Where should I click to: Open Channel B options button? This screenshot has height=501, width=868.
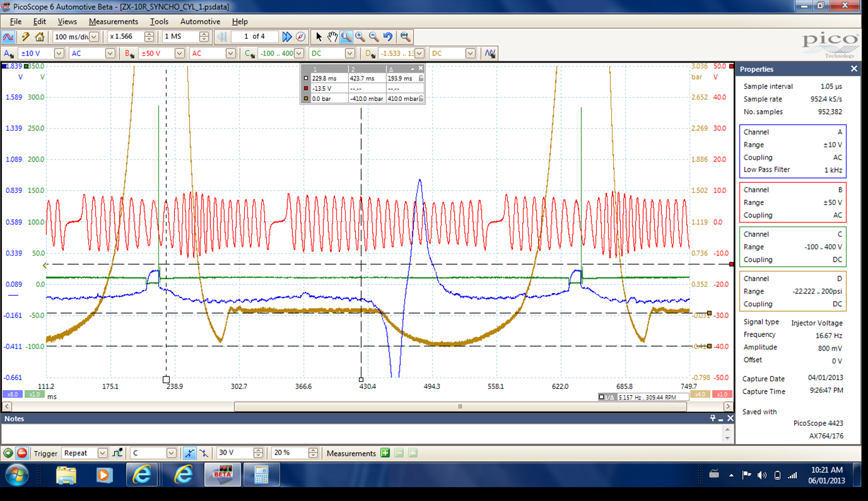coord(130,54)
